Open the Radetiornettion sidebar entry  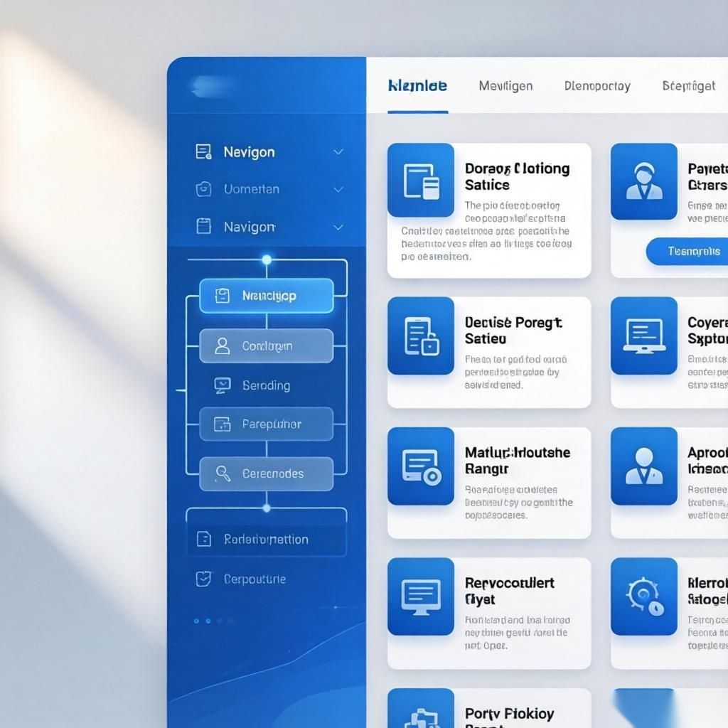(266, 540)
